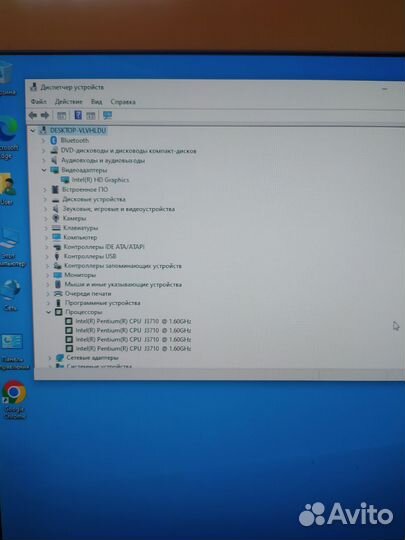Image resolution: width=405 pixels, height=540 pixels.
Task: Click the Контроллеры USB category icon
Action: (57, 256)
